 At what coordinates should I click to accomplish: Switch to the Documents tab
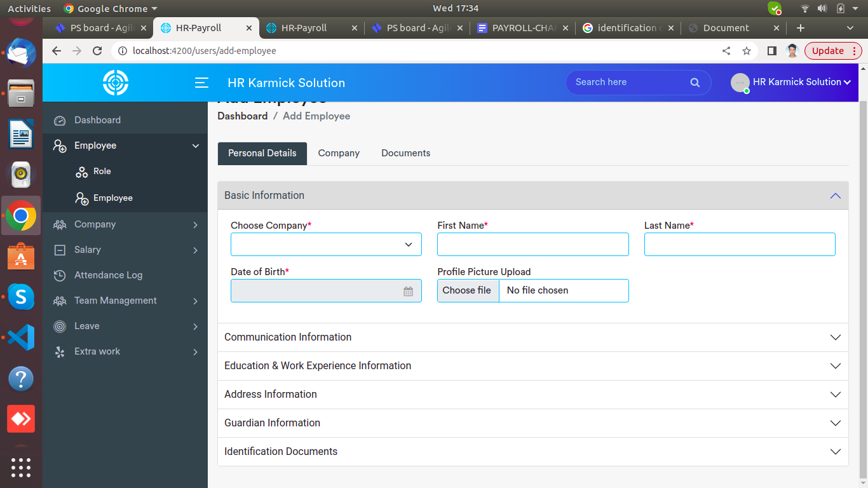[x=405, y=153]
